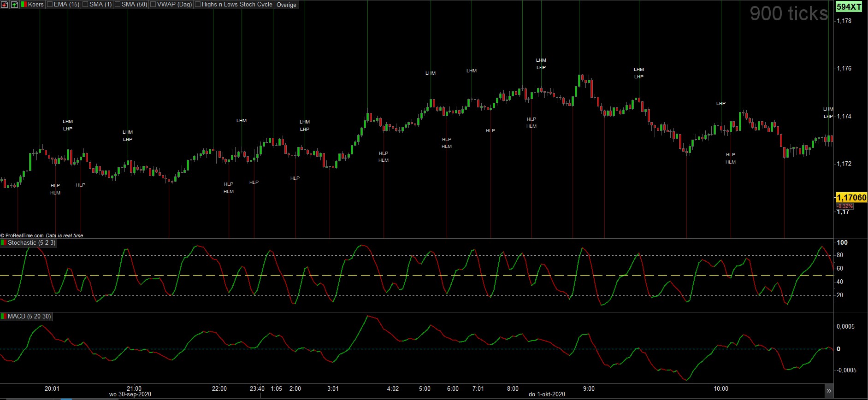Click the 1,172 price axis label

click(844, 164)
